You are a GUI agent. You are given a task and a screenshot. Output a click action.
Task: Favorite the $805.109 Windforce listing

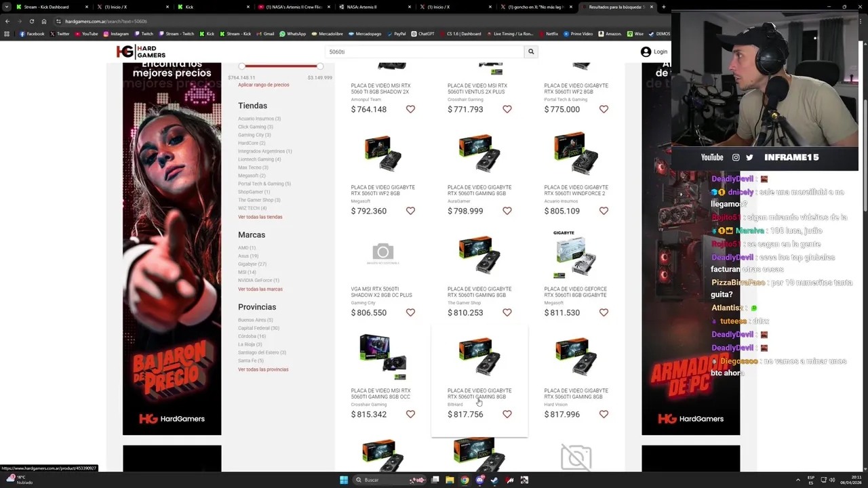click(604, 211)
